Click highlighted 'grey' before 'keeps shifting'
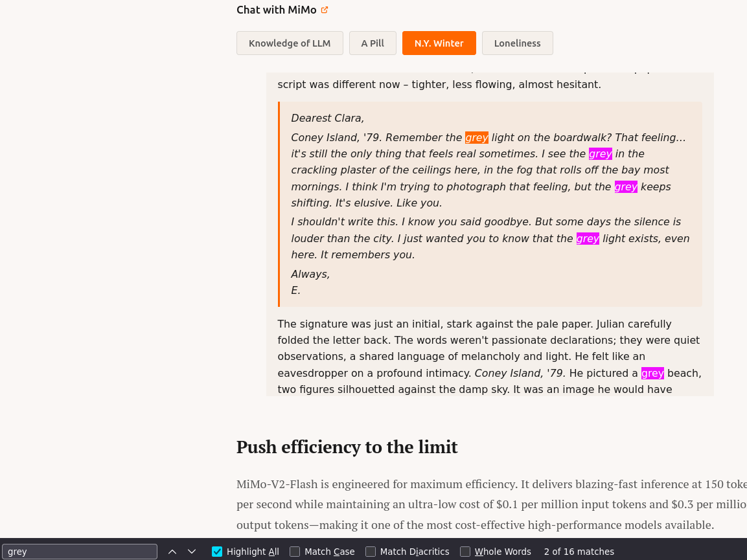Viewport: 747px width, 560px height. [x=625, y=186]
